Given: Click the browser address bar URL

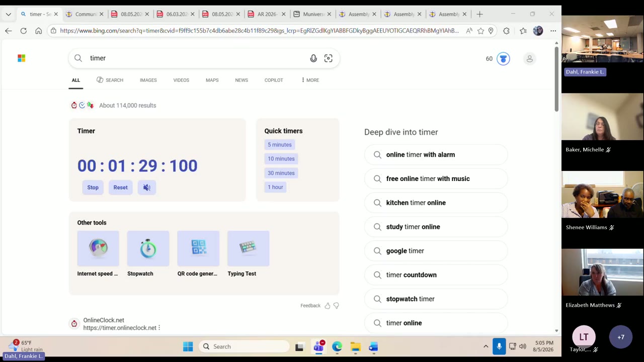Looking at the screenshot, I should tap(259, 31).
